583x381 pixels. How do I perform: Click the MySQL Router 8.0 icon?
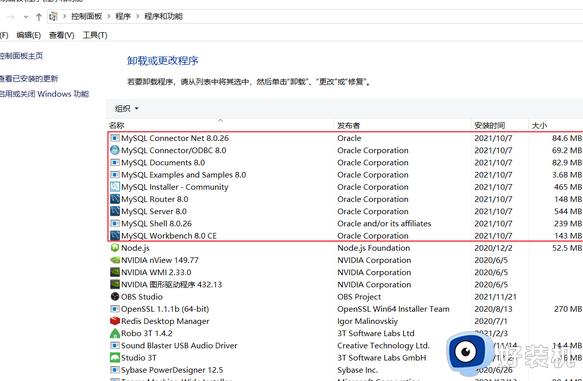115,199
